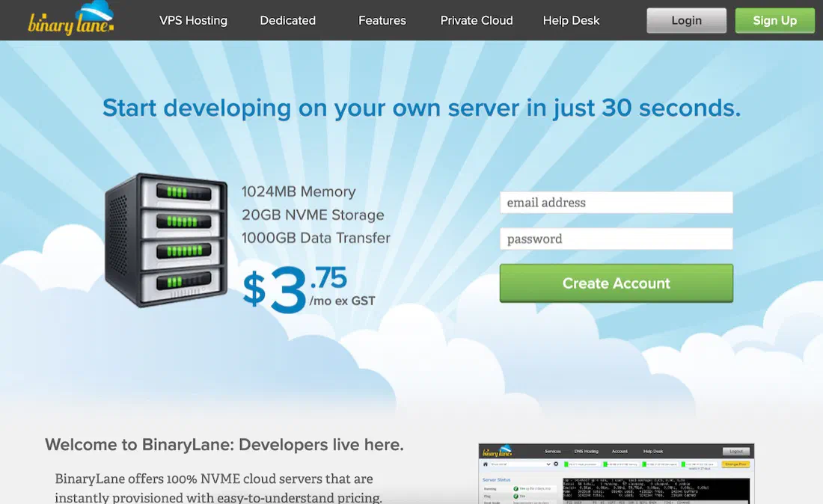Click the home icon in dashboard preview
This screenshot has height=504, width=823.
point(486,464)
